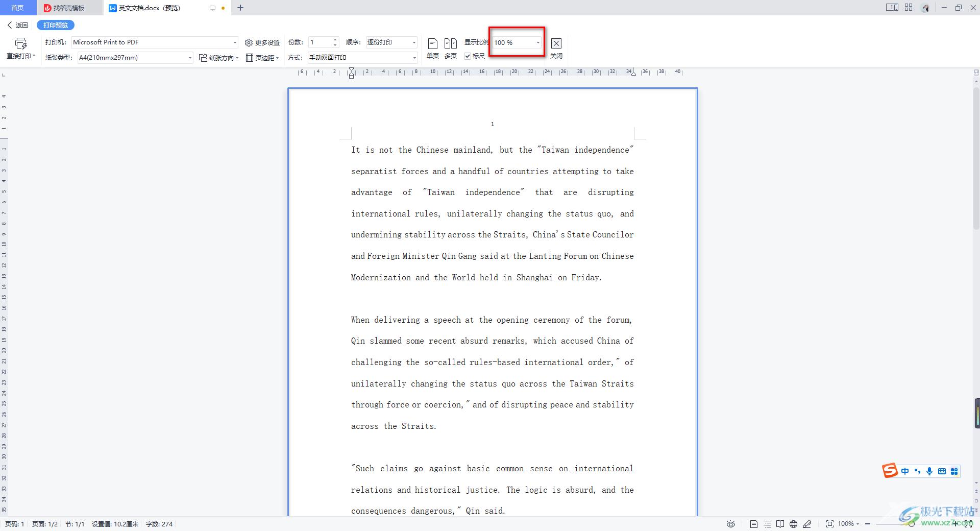Image resolution: width=980 pixels, height=531 pixels.
Task: Click the monitor icon on the document tab
Action: point(212,8)
